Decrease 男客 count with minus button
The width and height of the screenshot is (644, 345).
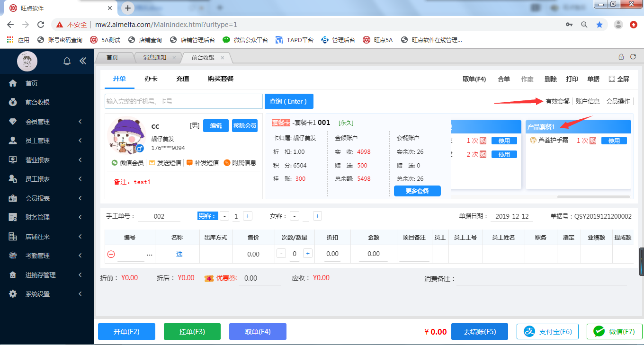click(224, 216)
